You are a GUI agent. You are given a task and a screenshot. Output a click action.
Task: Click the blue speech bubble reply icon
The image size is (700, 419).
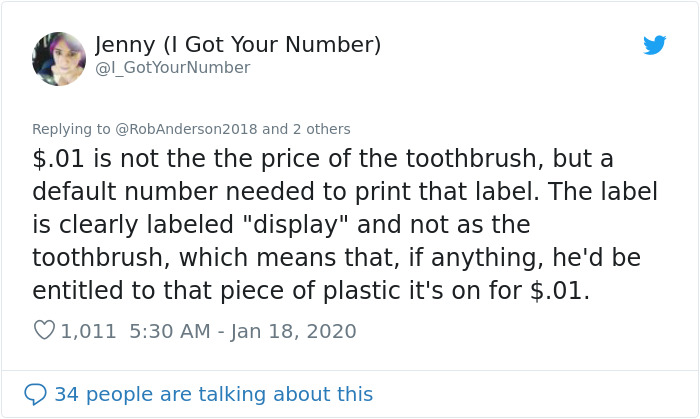click(35, 394)
